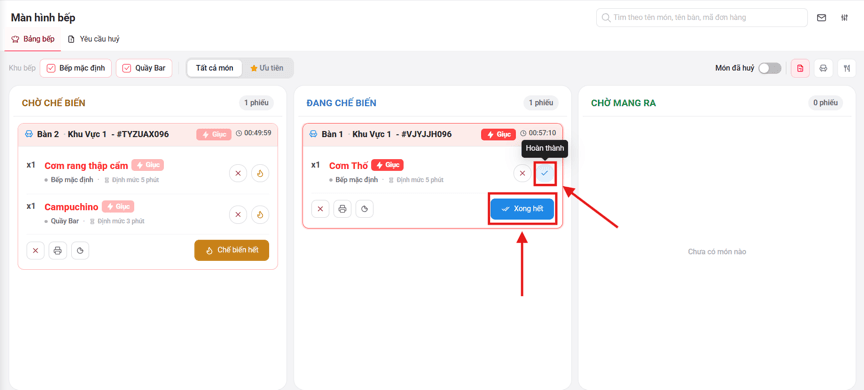Start cooking Cơm rang thập cẩm flame icon

click(260, 173)
